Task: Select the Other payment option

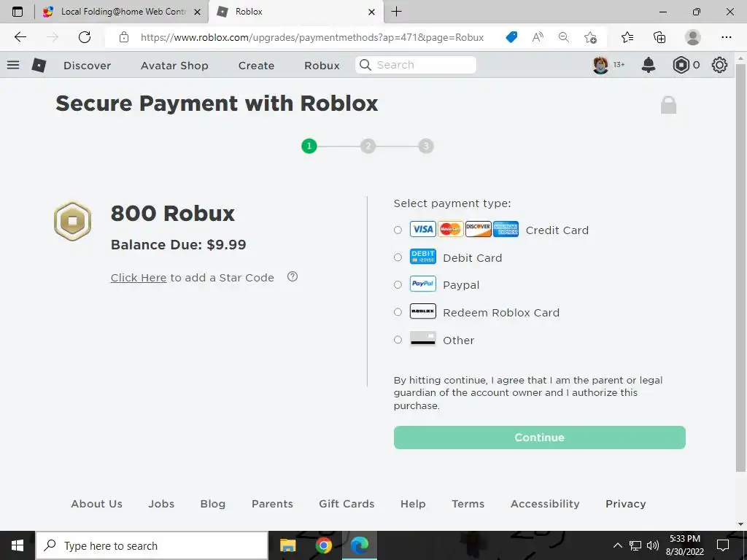Action: 398,340
